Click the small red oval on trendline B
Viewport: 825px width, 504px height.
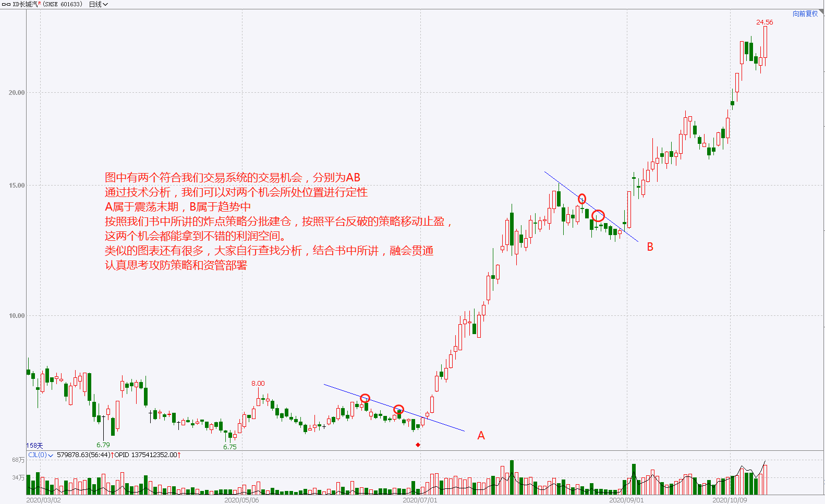pyautogui.click(x=582, y=199)
